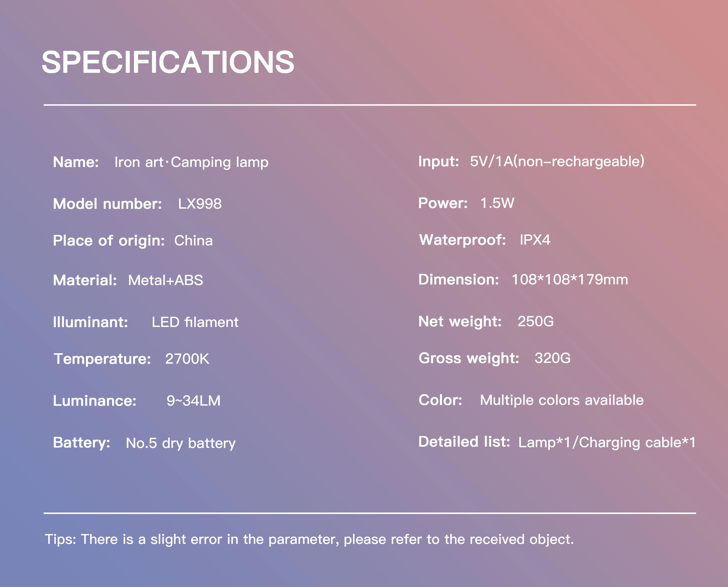Click the SPECIFICATIONS heading
This screenshot has width=728, height=587.
168,62
